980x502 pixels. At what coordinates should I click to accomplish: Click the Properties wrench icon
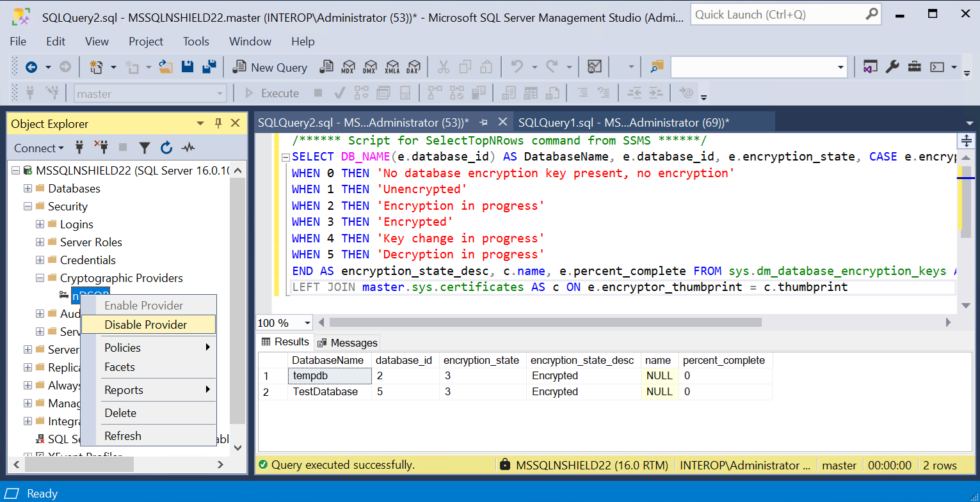[892, 67]
